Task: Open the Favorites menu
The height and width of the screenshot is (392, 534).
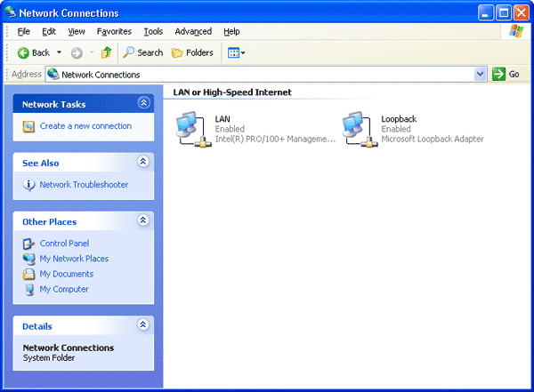Action: pos(114,32)
